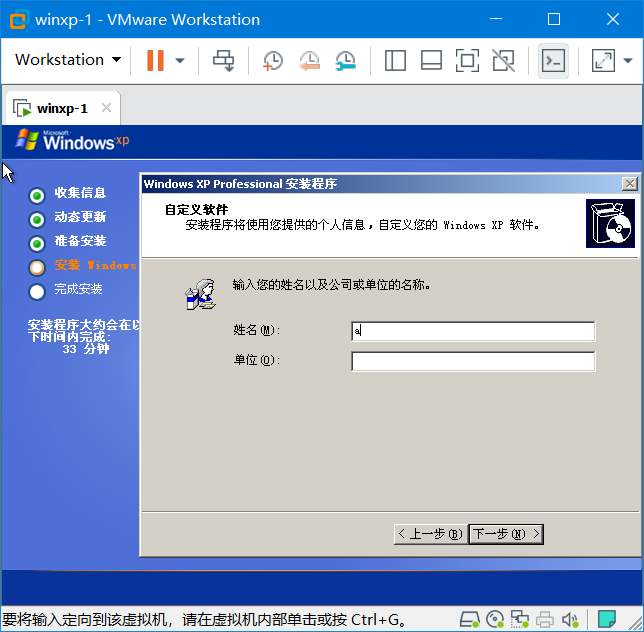The width and height of the screenshot is (644, 632).
Task: Click the printer status icon
Action: tap(545, 619)
